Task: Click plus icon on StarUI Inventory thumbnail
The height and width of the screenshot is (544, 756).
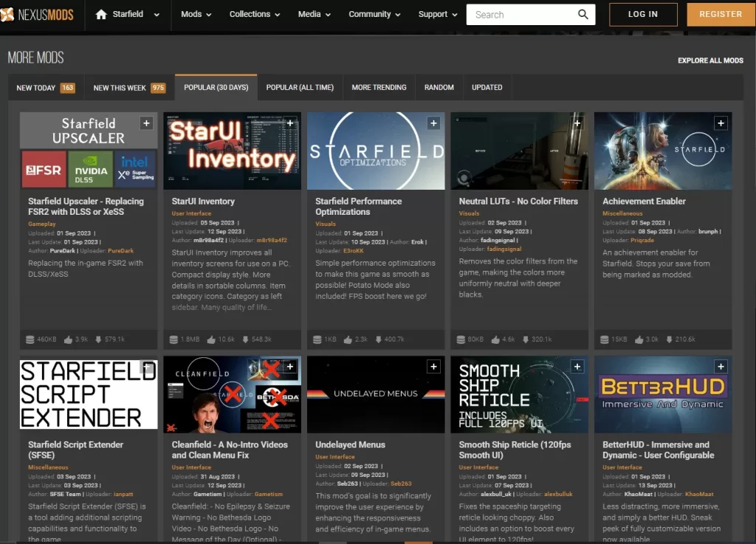Action: pyautogui.click(x=290, y=123)
